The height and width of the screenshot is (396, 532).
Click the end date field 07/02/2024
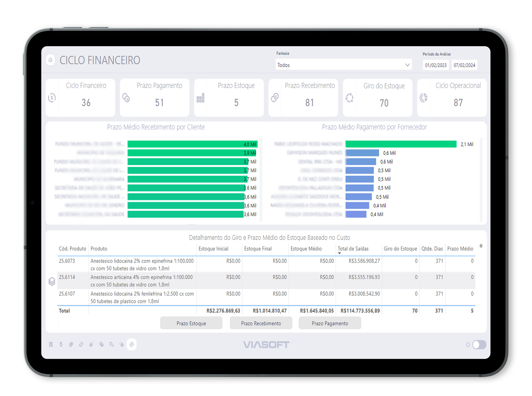click(x=464, y=65)
